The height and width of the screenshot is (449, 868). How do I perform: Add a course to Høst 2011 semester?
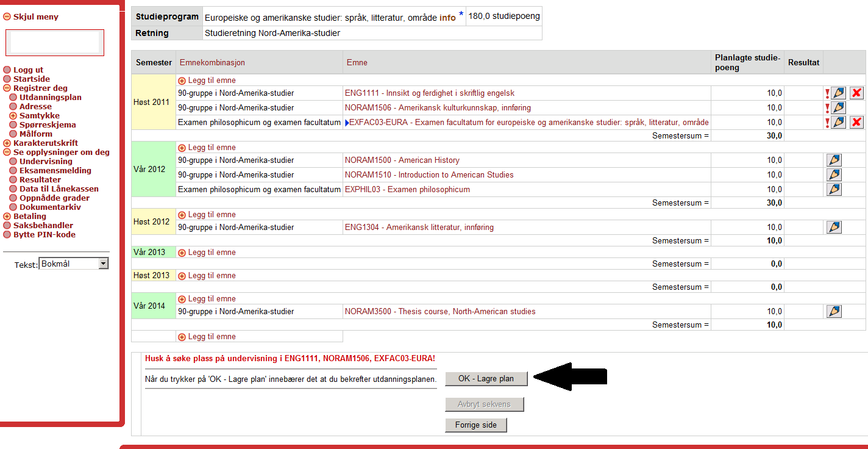click(x=207, y=81)
